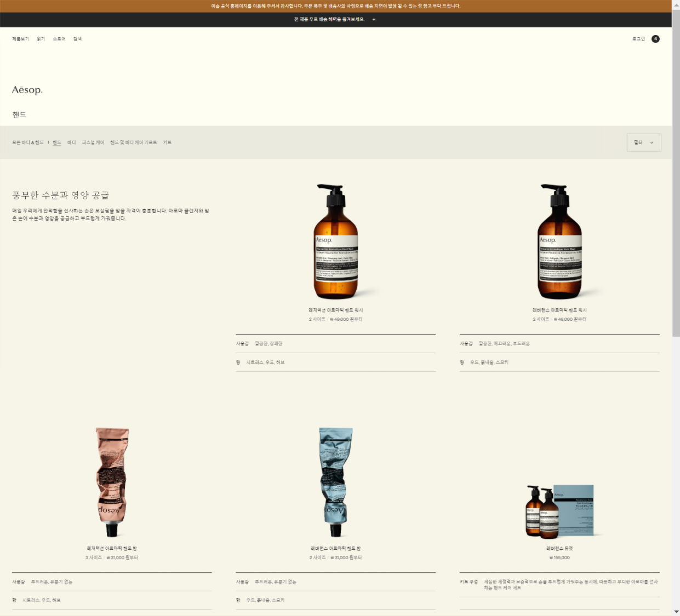Image resolution: width=680 pixels, height=616 pixels.
Task: Click the scrollbar up arrow
Action: click(676, 4)
